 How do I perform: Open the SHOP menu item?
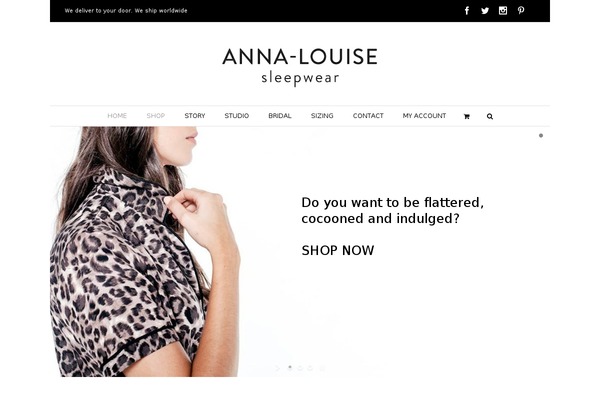156,116
